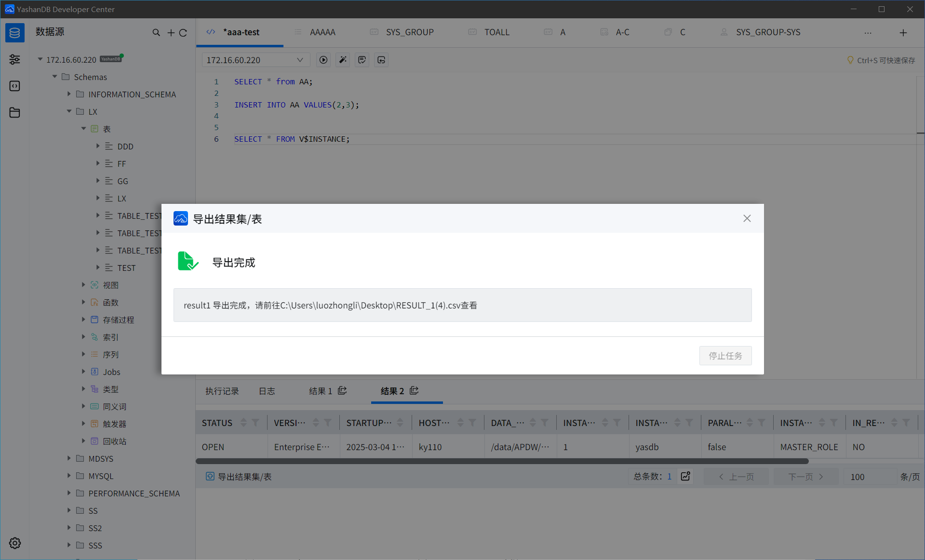
Task: Switch to the 执行记录 tab
Action: pyautogui.click(x=222, y=391)
